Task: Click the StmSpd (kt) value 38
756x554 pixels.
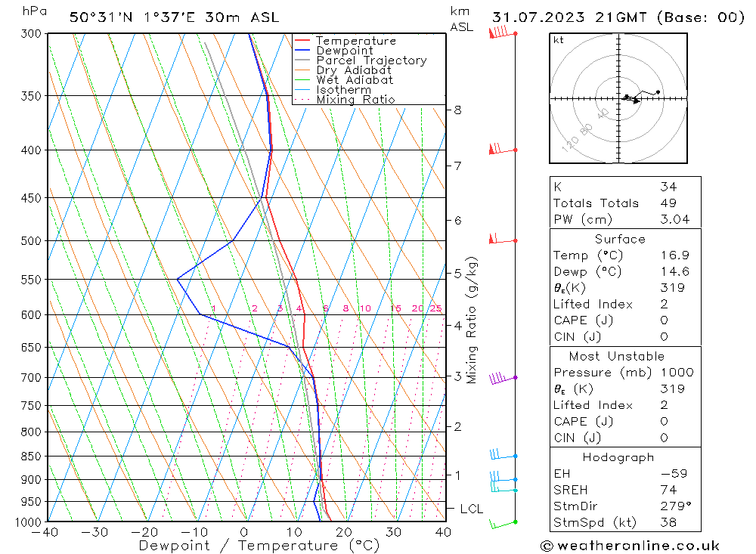Action: tap(669, 522)
